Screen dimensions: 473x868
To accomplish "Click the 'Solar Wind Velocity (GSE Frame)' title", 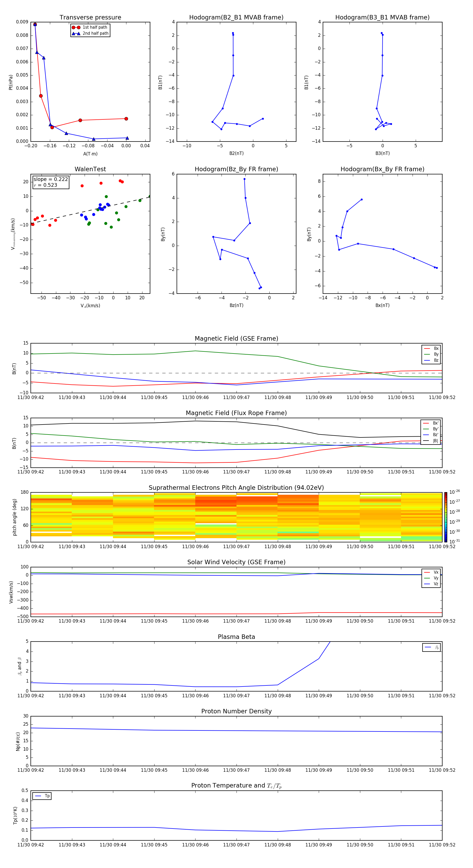I will tap(236, 562).
